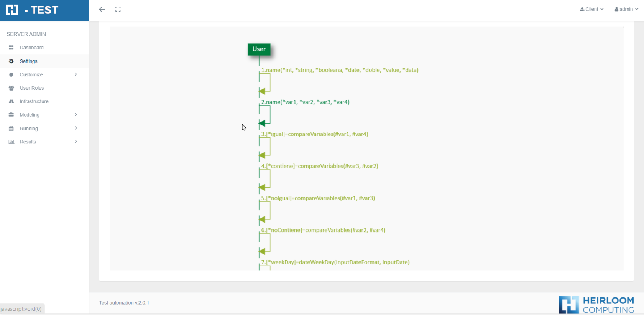Click the Dashboard grid icon
The height and width of the screenshot is (315, 644).
(x=11, y=48)
